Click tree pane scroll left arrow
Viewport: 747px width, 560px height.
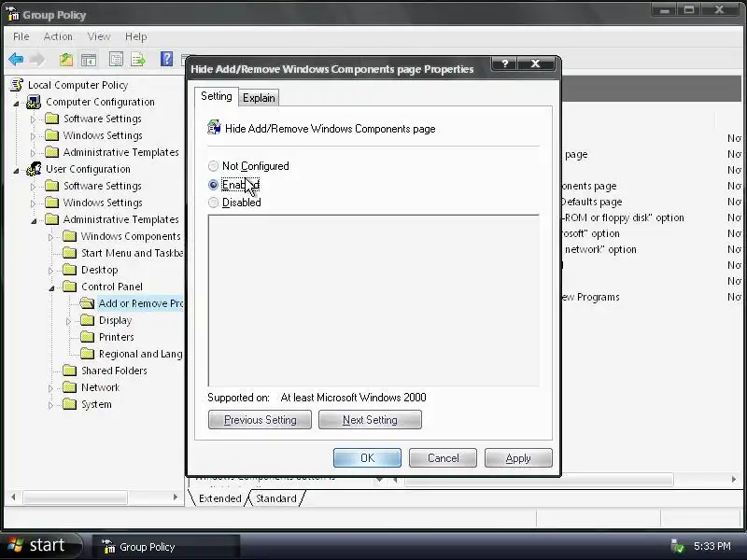[13, 497]
